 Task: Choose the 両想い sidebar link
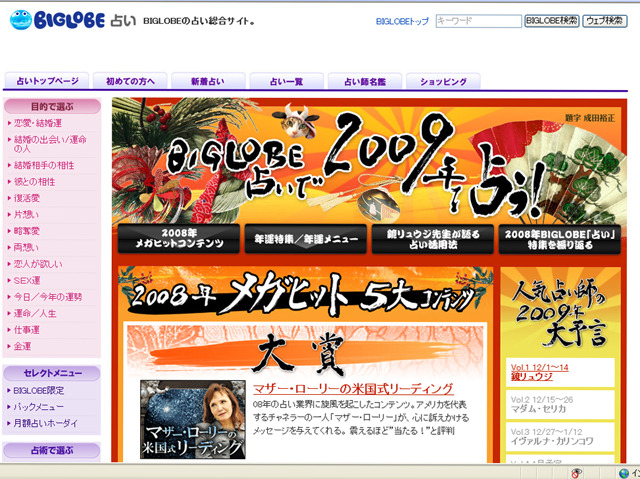tap(26, 247)
